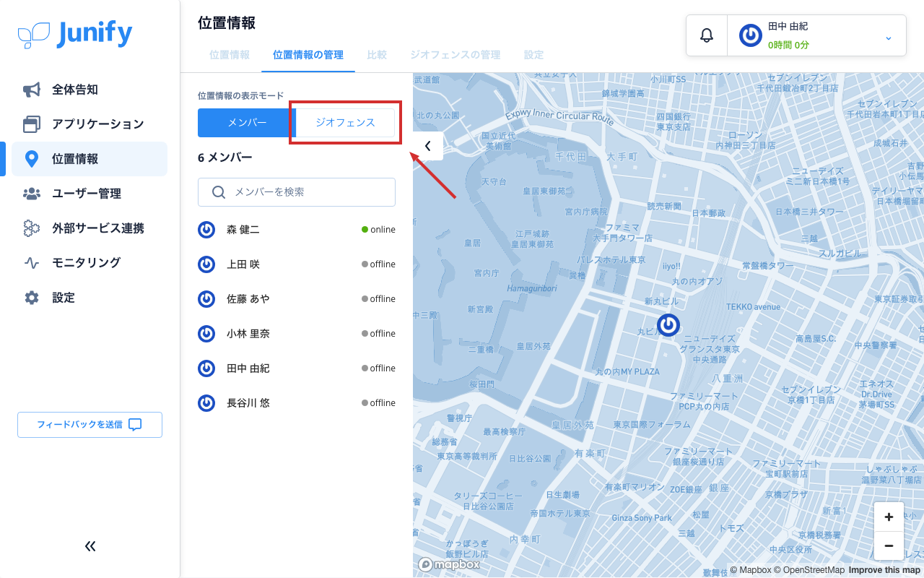This screenshot has height=578, width=924.
Task: Click the avatar icon next to 上田 咲
Action: coord(206,264)
